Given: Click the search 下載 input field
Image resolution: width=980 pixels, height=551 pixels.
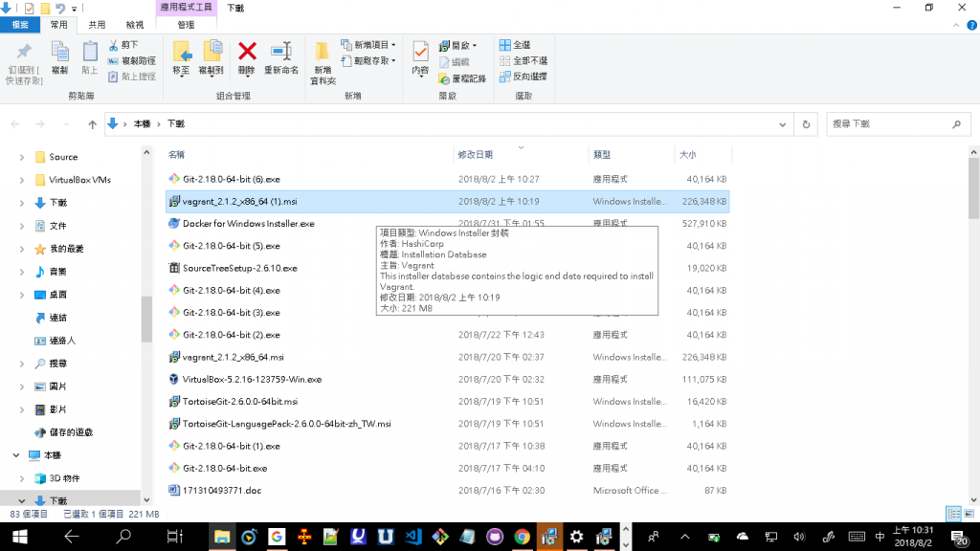Looking at the screenshot, I should [898, 124].
